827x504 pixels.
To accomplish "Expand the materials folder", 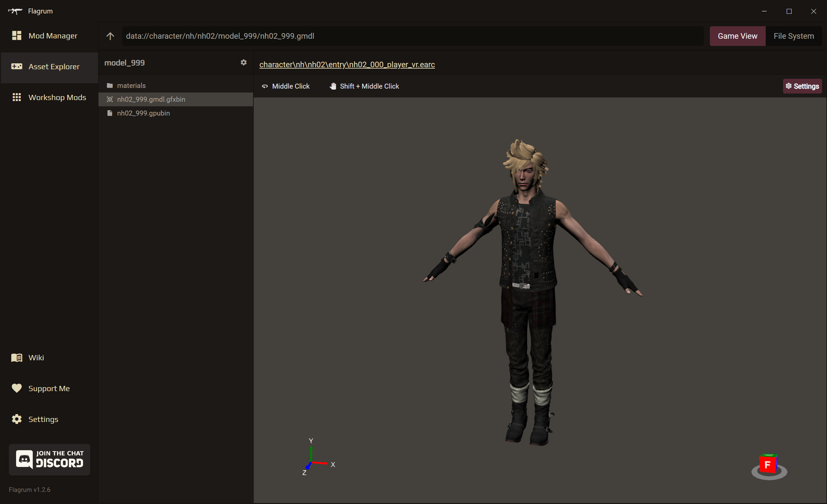I will pos(131,85).
